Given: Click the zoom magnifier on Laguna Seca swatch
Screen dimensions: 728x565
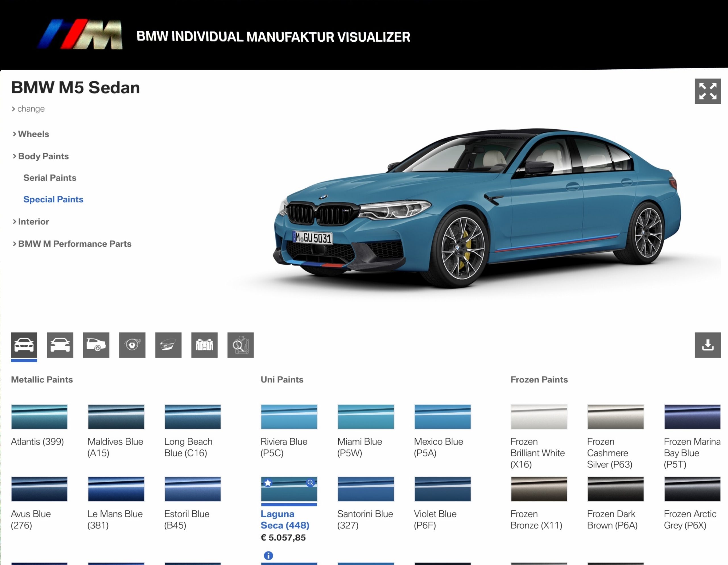Looking at the screenshot, I should point(310,483).
